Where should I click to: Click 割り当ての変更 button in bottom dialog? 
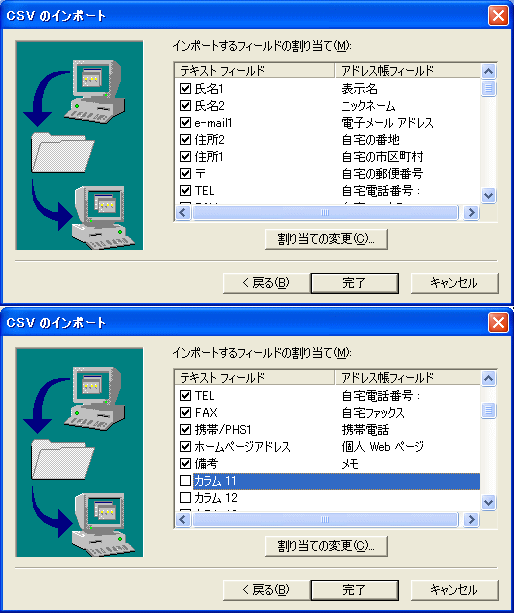tap(326, 546)
